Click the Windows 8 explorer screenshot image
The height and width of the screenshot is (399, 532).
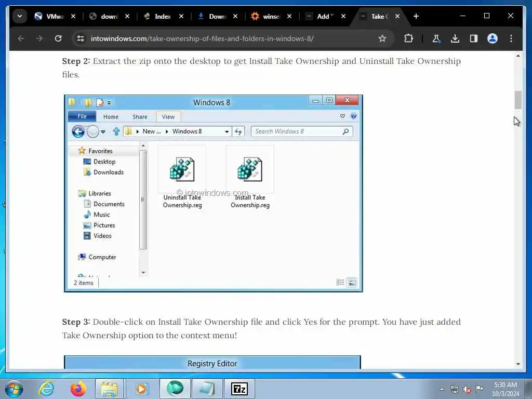point(214,193)
